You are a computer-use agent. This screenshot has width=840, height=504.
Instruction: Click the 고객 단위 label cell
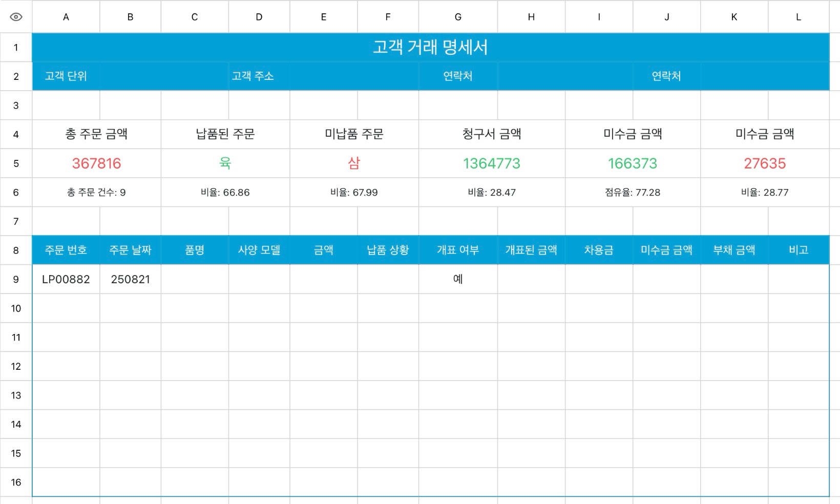[x=66, y=76]
